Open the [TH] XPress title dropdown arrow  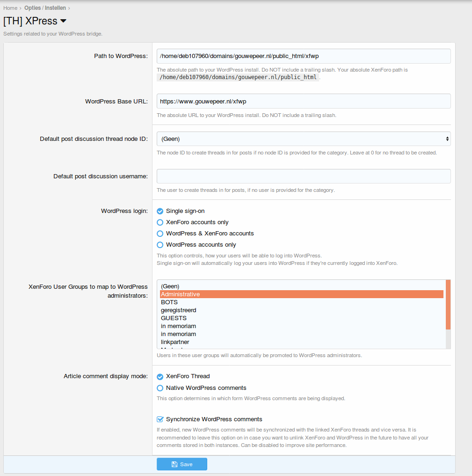click(x=63, y=21)
